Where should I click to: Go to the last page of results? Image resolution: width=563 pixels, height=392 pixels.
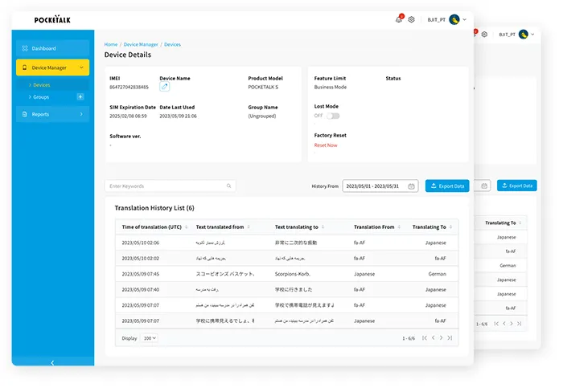point(450,338)
